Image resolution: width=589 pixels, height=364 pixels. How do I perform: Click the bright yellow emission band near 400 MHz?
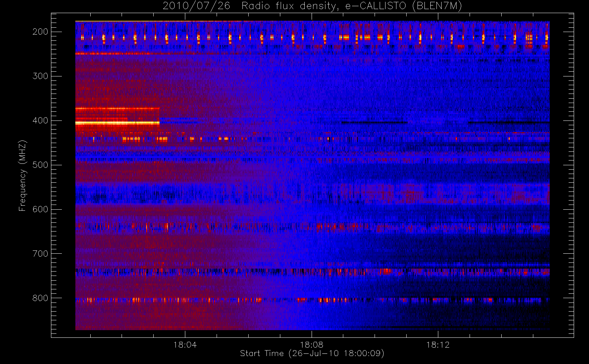click(117, 123)
